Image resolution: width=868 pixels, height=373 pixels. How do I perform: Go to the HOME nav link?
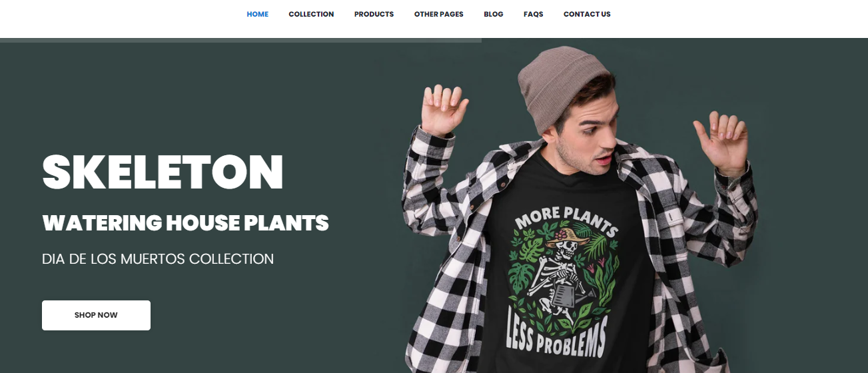[257, 14]
